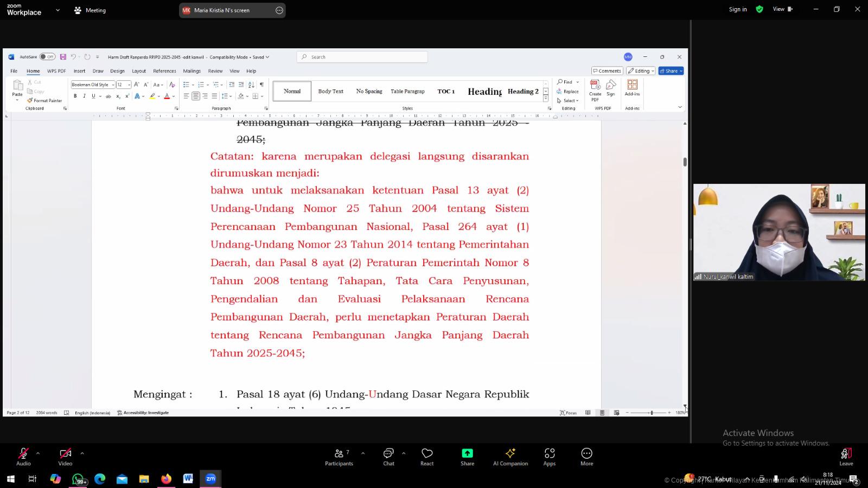Viewport: 868px width, 488px height.
Task: Open the Comments pane
Action: pos(607,71)
